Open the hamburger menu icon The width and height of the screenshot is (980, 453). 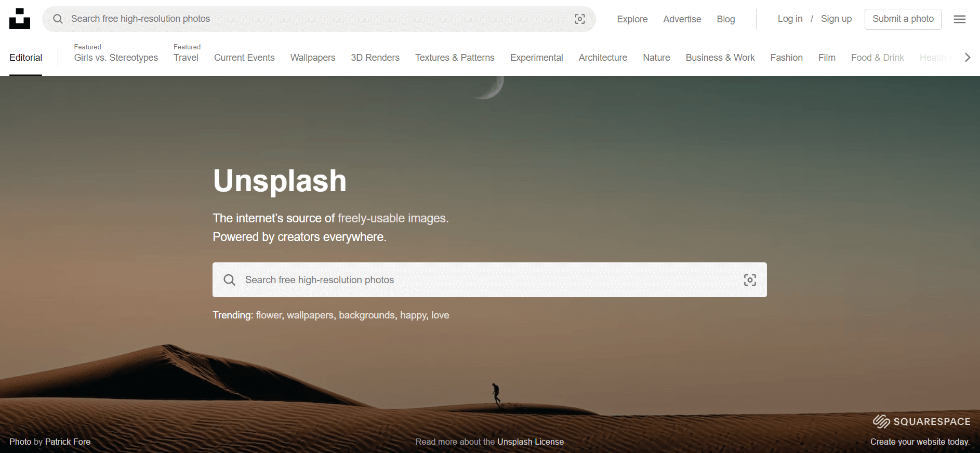(960, 19)
